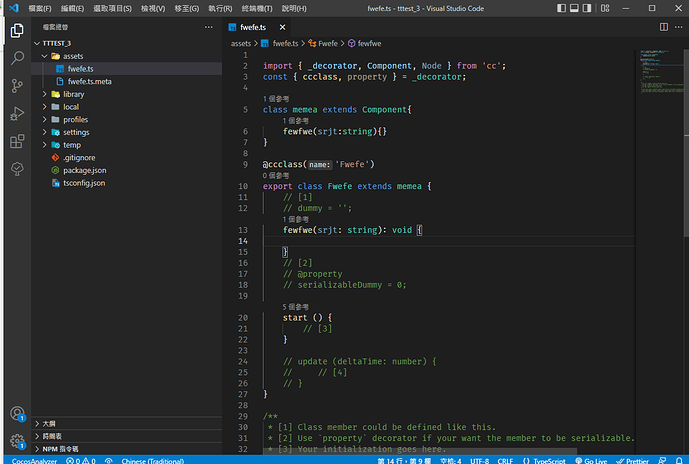The width and height of the screenshot is (689, 464).
Task: Click CocosAnalyzer in the status bar
Action: click(x=34, y=459)
